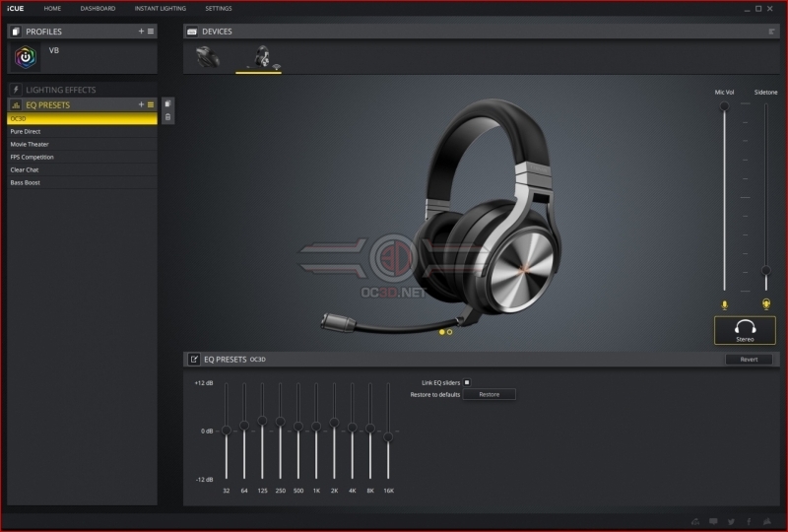Viewport: 788px width, 532px height.
Task: Click the Revert button
Action: click(749, 359)
